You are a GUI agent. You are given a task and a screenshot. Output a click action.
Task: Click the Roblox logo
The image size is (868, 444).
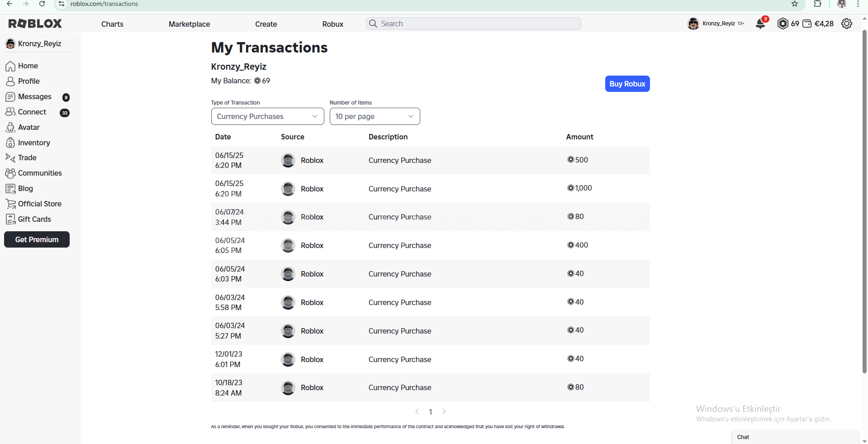(x=35, y=24)
